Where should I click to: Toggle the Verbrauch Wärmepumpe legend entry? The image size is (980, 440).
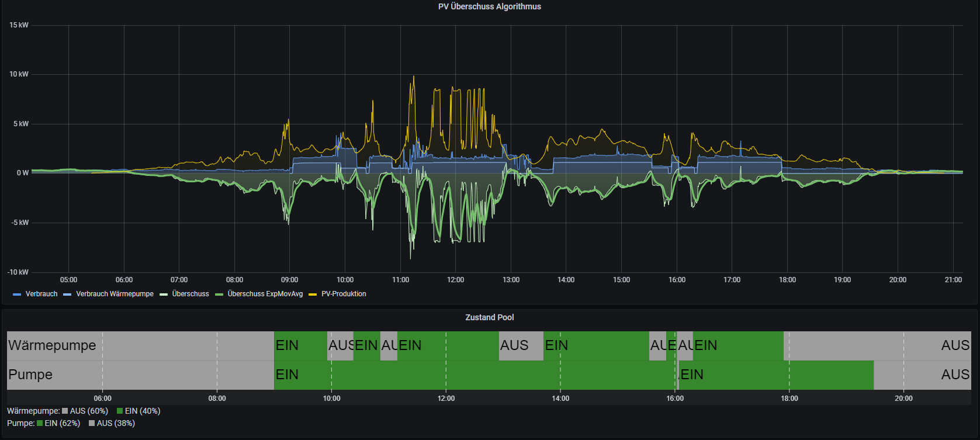click(115, 294)
